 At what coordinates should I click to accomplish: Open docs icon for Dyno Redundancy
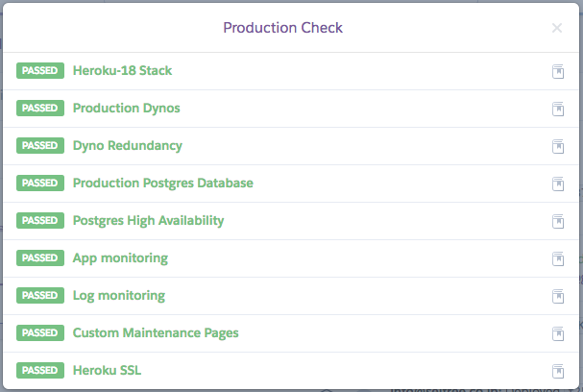[x=558, y=147]
